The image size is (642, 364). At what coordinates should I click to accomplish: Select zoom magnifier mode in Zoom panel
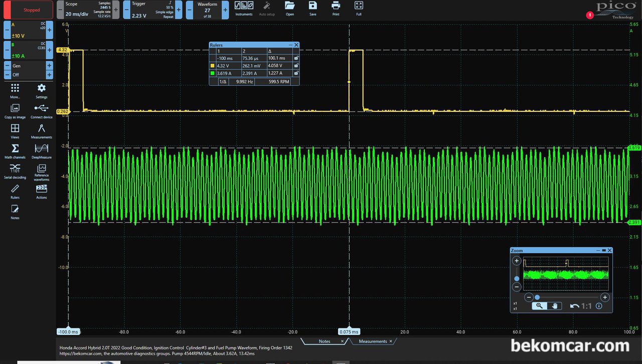(x=539, y=306)
